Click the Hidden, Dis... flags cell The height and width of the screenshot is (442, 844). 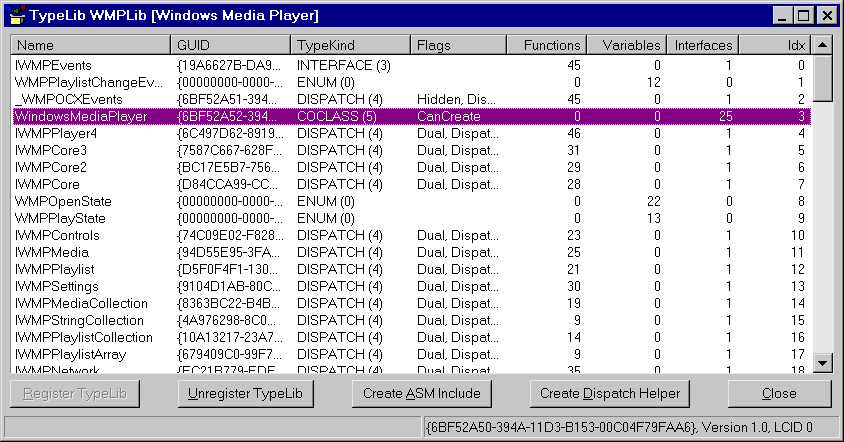tap(456, 100)
